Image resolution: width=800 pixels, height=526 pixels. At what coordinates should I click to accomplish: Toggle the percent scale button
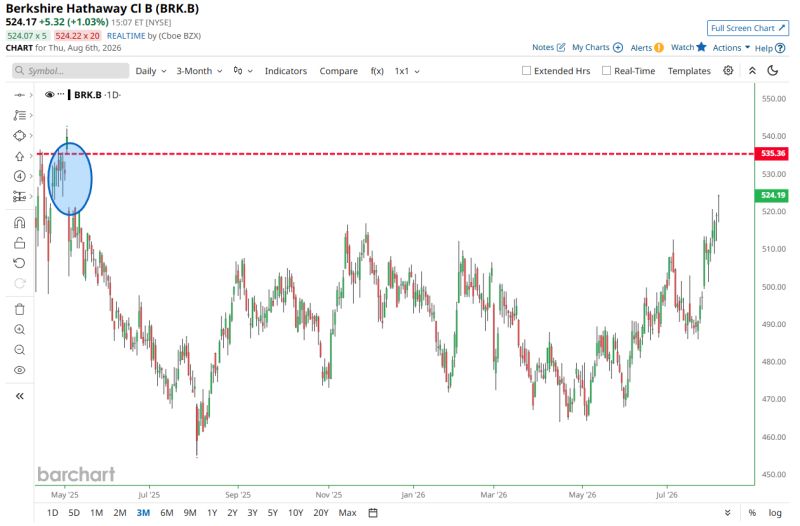(x=752, y=513)
